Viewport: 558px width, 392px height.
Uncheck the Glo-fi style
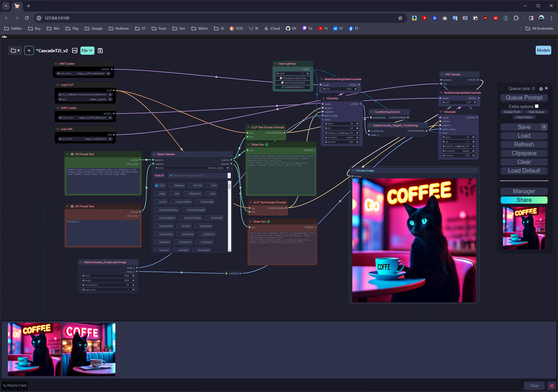pos(157,186)
